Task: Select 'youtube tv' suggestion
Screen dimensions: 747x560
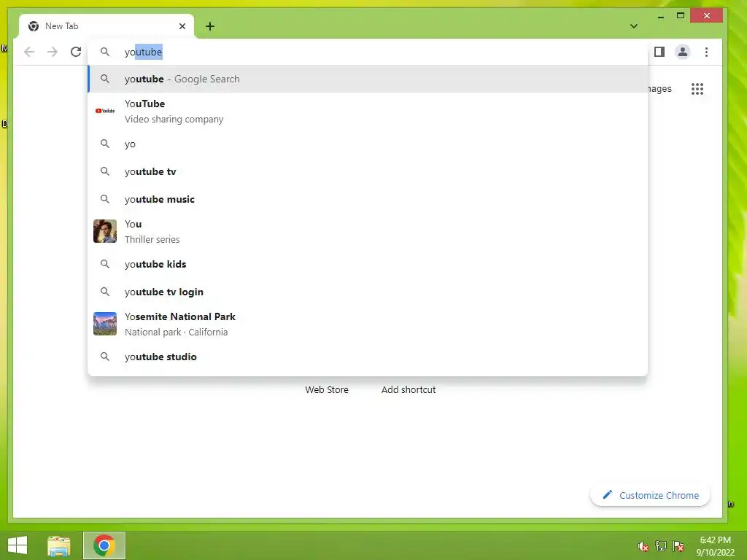Action: (368, 171)
